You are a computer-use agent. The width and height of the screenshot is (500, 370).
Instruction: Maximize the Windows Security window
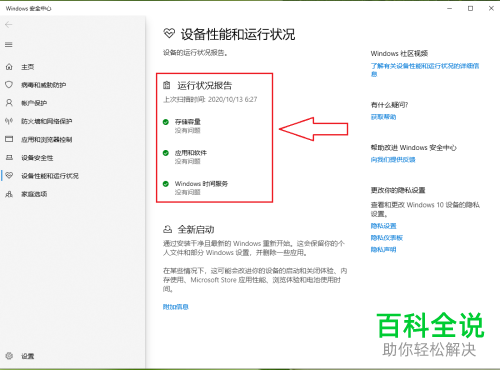click(470, 8)
